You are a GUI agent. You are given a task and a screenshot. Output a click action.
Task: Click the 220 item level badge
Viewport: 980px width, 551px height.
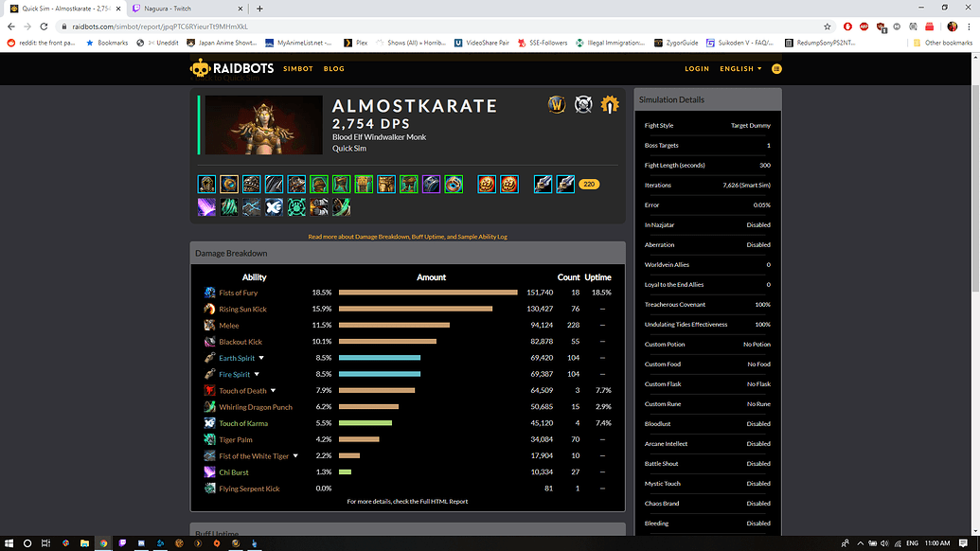[x=589, y=184]
